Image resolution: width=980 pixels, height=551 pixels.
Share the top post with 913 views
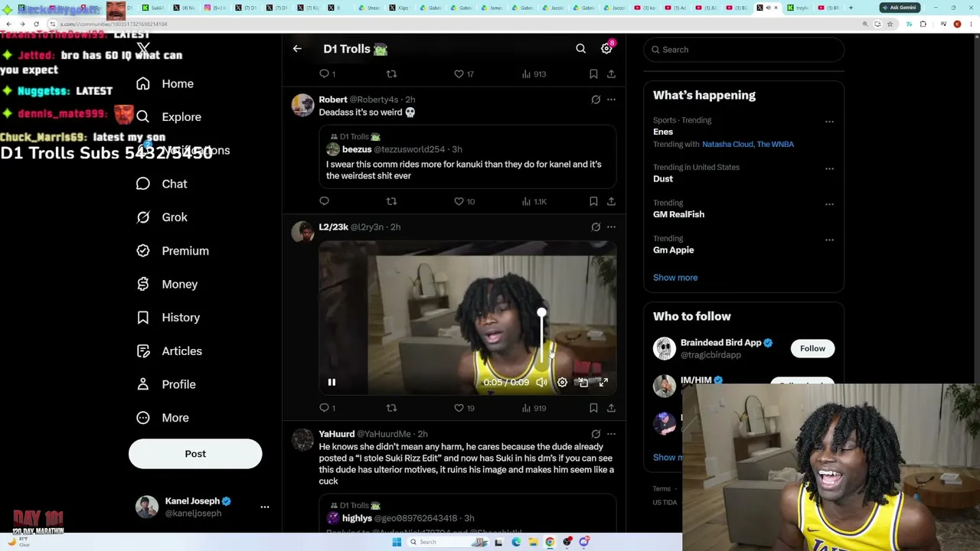click(611, 74)
